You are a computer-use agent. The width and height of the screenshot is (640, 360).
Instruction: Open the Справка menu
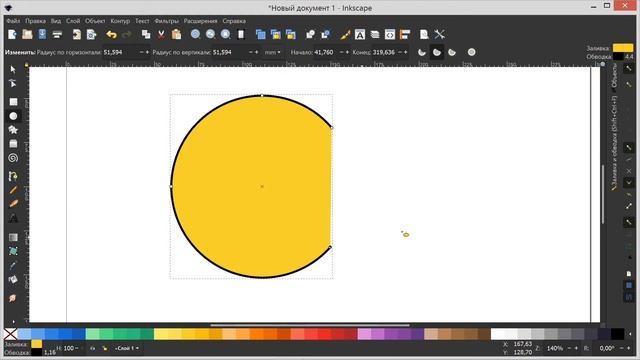point(234,21)
